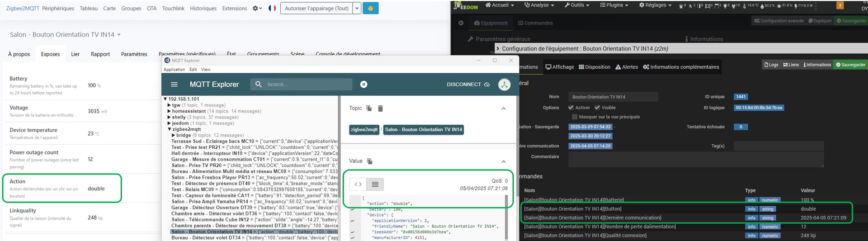868x241 pixels.
Task: Copy the value to clipboard
Action: pos(370,161)
